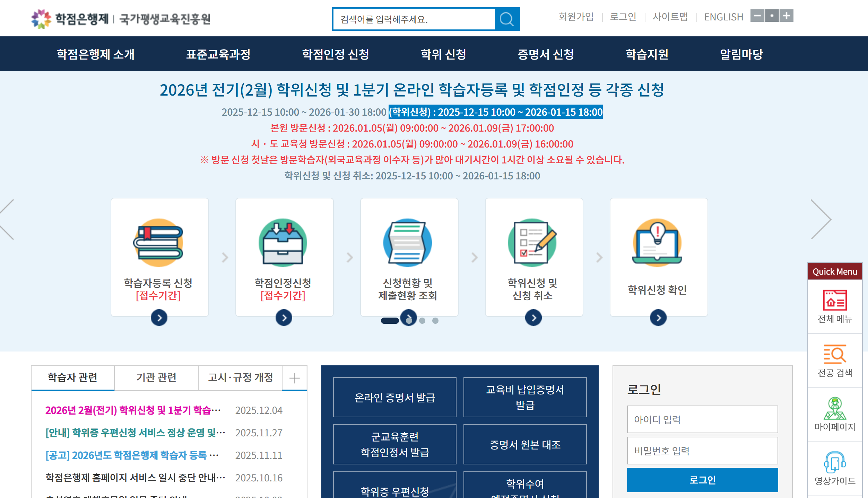The image size is (868, 498).
Task: Click the search magnifier icon
Action: click(507, 19)
